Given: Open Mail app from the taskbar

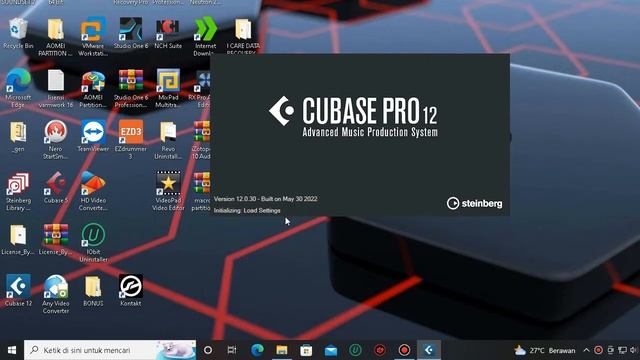Looking at the screenshot, I should (331, 350).
